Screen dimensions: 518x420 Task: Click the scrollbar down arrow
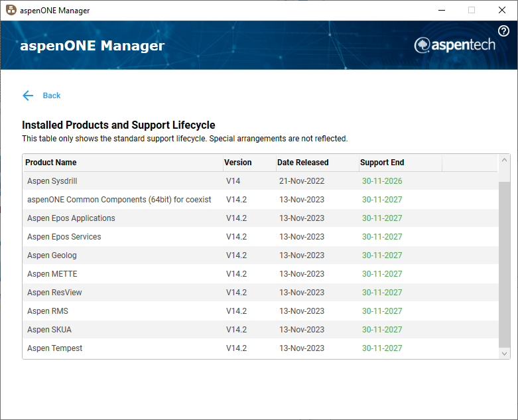point(504,354)
